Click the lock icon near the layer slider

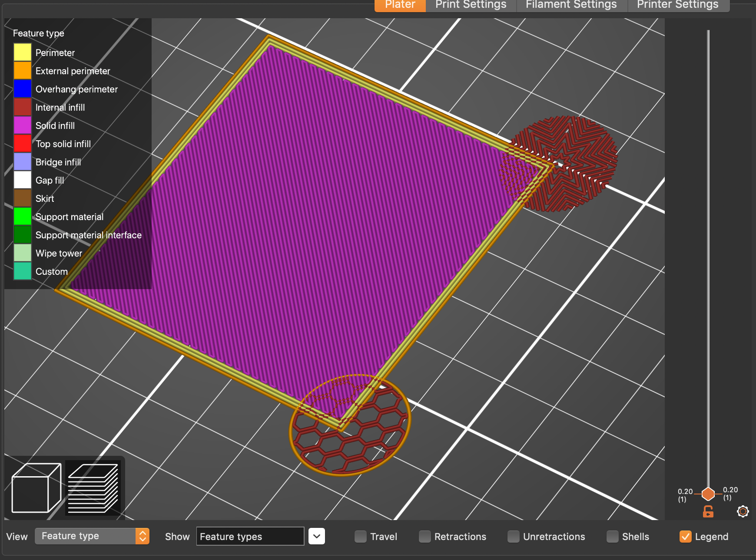(707, 511)
